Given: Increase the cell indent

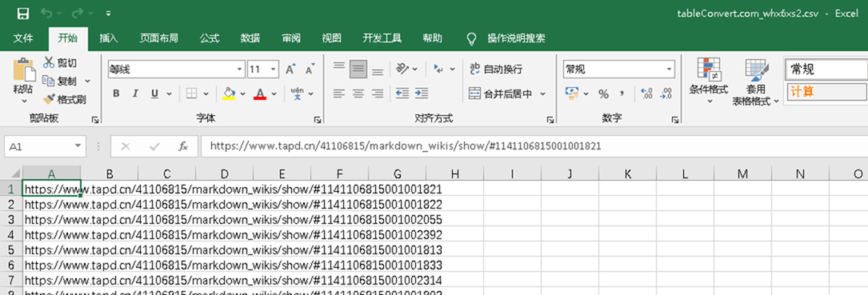Looking at the screenshot, I should point(422,94).
